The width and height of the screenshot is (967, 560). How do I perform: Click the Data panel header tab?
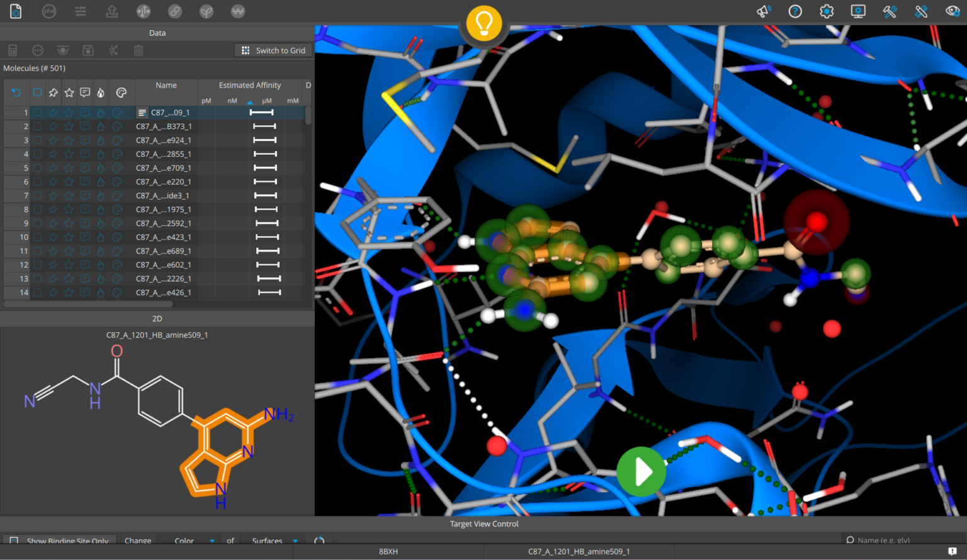click(x=157, y=33)
